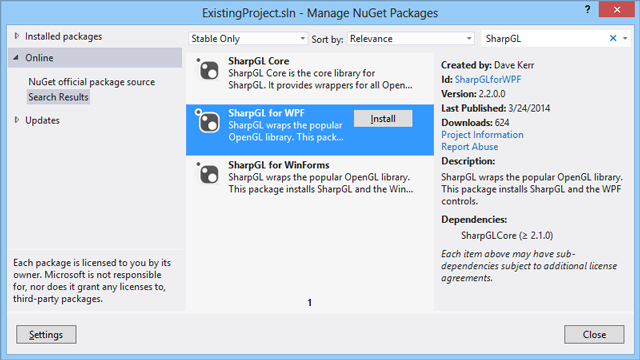Click the help question mark icon
The height and width of the screenshot is (360, 640).
(x=587, y=9)
